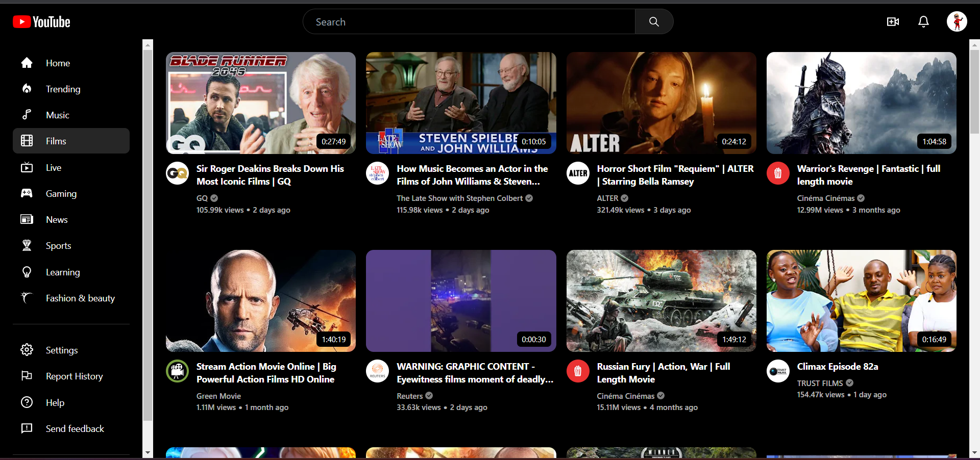Open the Late Show channel avatar

click(378, 173)
